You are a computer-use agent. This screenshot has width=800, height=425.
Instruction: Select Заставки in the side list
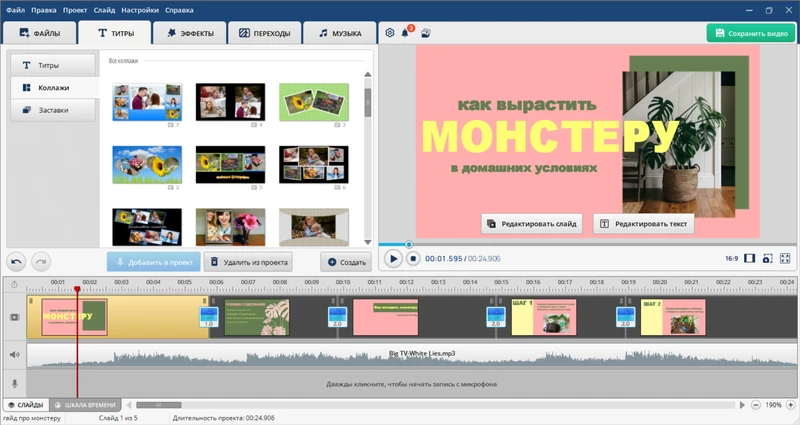[x=53, y=110]
